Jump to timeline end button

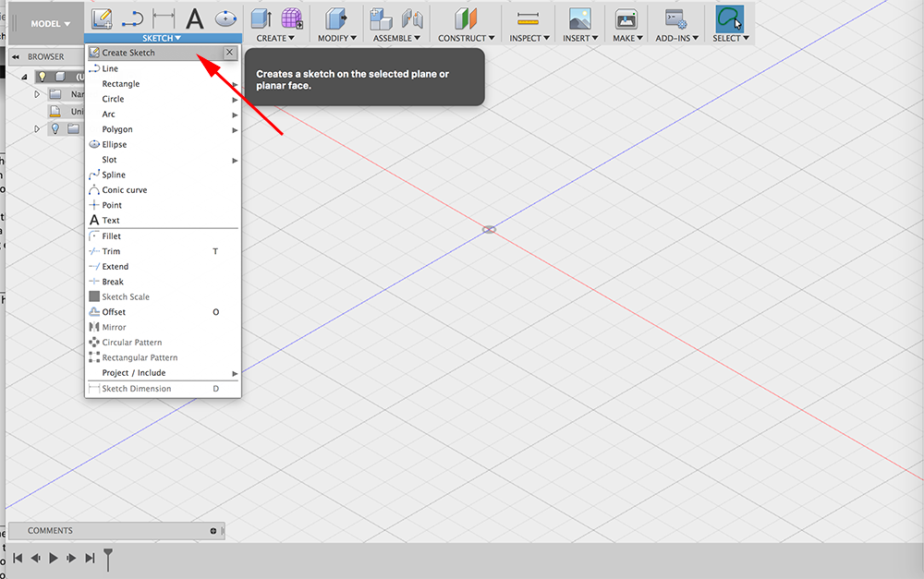click(90, 558)
